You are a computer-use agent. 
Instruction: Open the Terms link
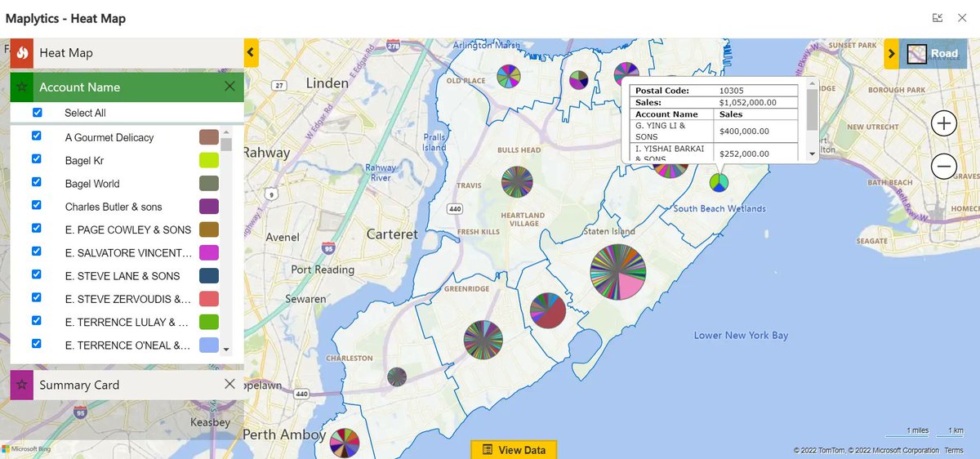(954, 451)
